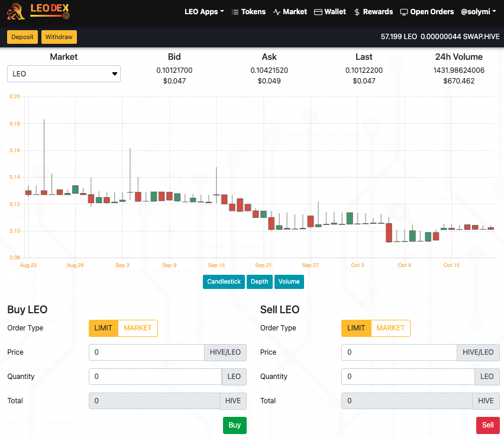Click the Bid price 0.10121700
Viewport: 504px width, 437px height.
coord(175,70)
